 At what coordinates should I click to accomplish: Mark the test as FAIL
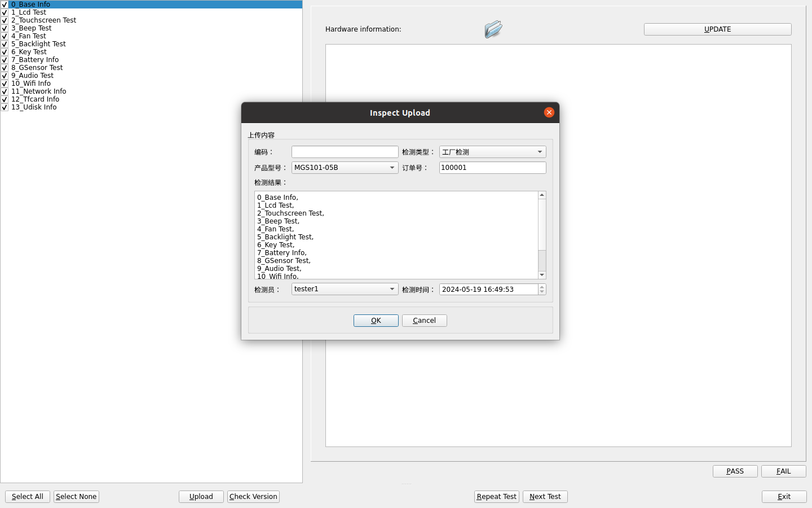pyautogui.click(x=784, y=471)
